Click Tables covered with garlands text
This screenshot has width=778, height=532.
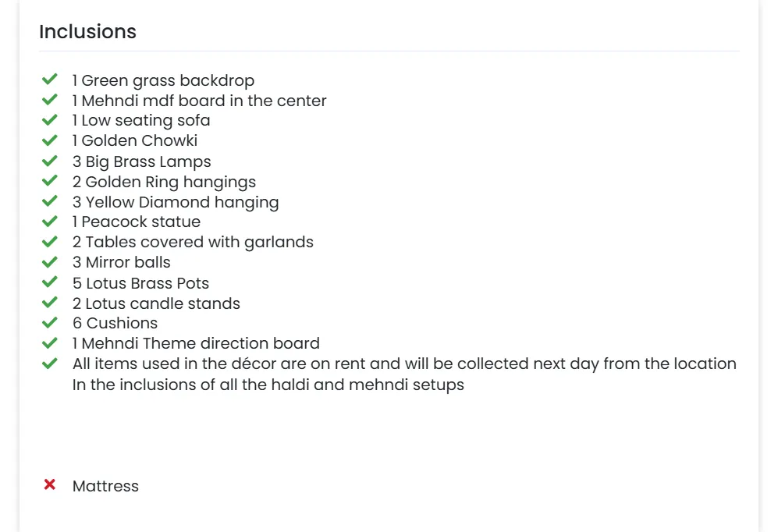click(x=193, y=243)
